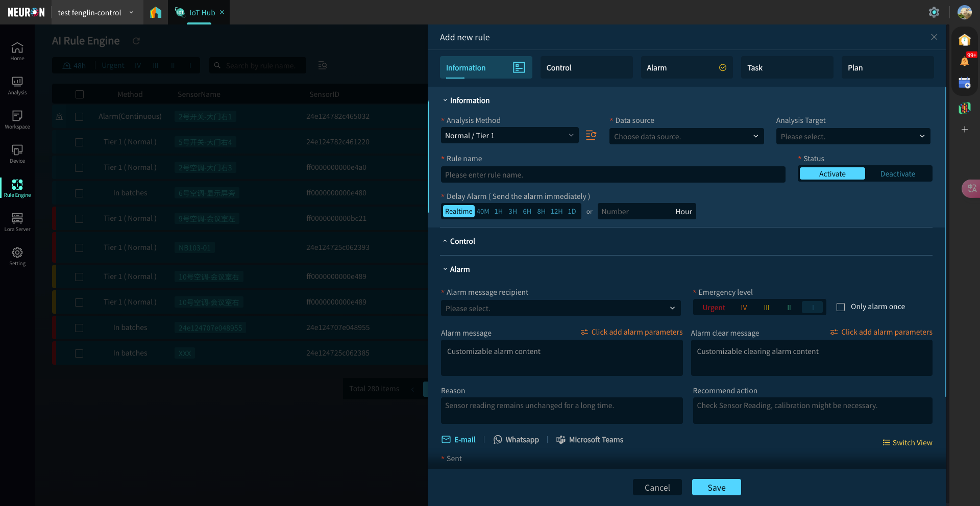Click the house home tab icon
Screen dimensions: 980x506
[x=156, y=12]
